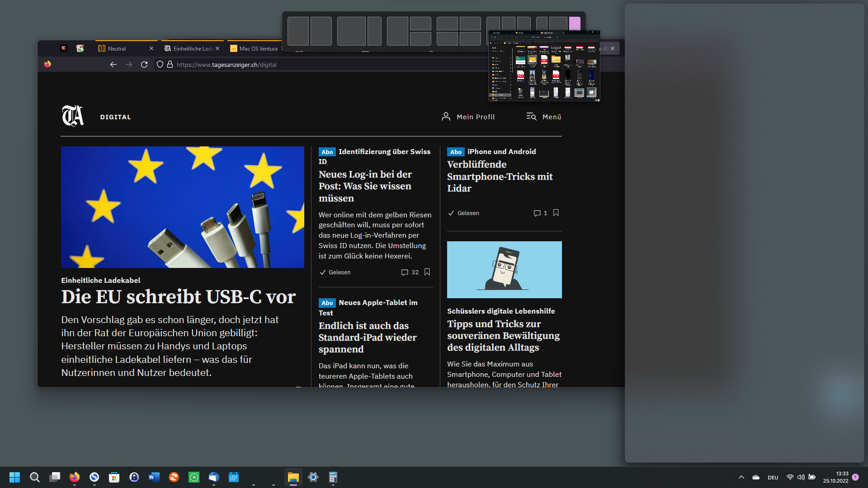Viewport: 868px width, 488px height.
Task: Click the person icon beside Mein Profil
Action: (x=446, y=117)
